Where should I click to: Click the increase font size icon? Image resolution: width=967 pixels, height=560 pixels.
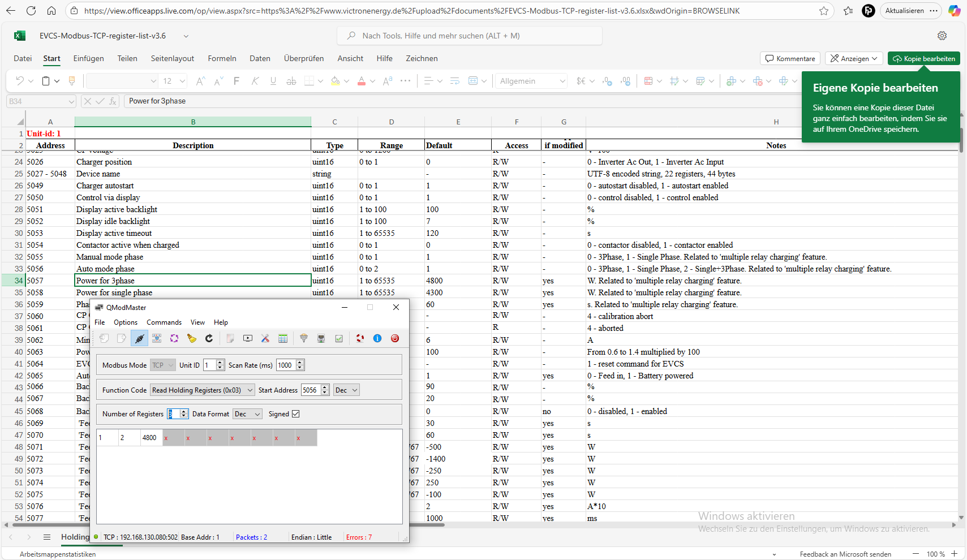[200, 81]
